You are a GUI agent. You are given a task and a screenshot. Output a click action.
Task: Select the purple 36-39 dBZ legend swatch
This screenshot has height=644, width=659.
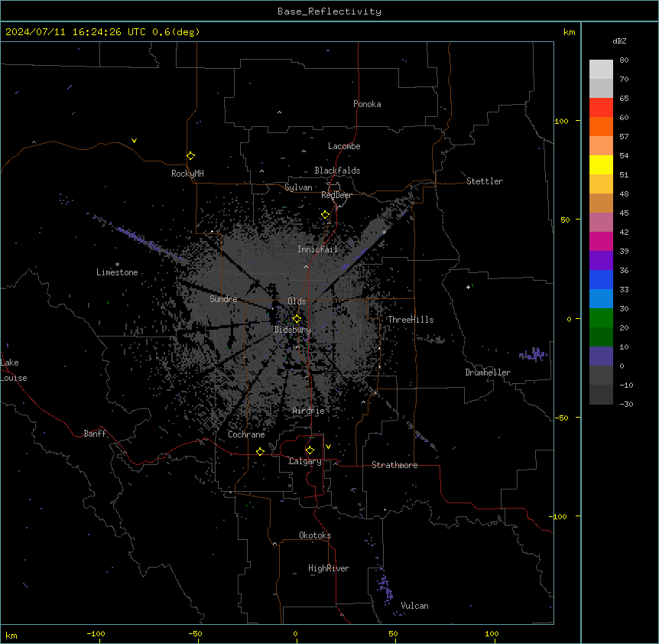(x=601, y=261)
